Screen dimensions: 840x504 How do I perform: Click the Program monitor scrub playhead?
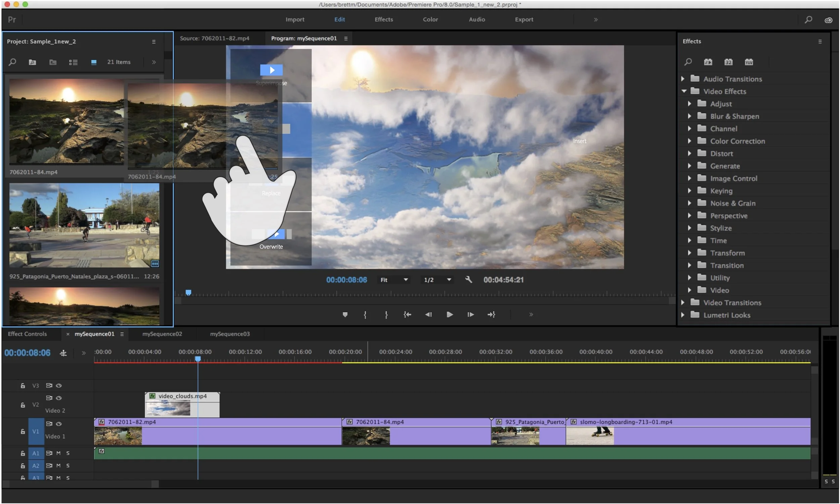click(188, 292)
